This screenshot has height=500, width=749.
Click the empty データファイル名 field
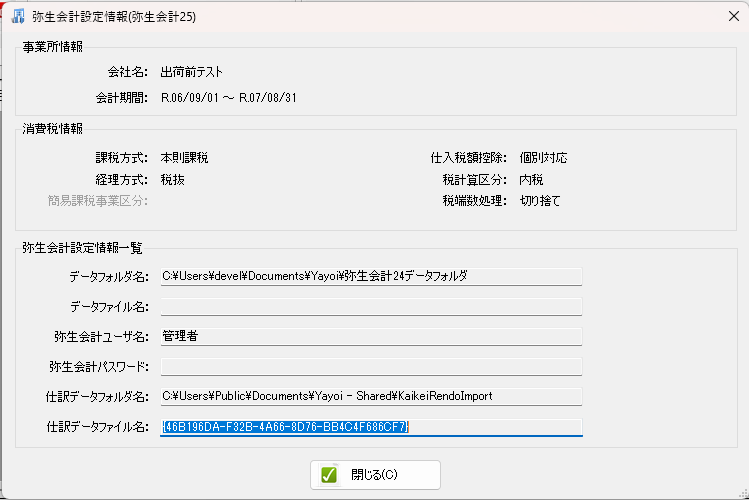click(x=371, y=307)
